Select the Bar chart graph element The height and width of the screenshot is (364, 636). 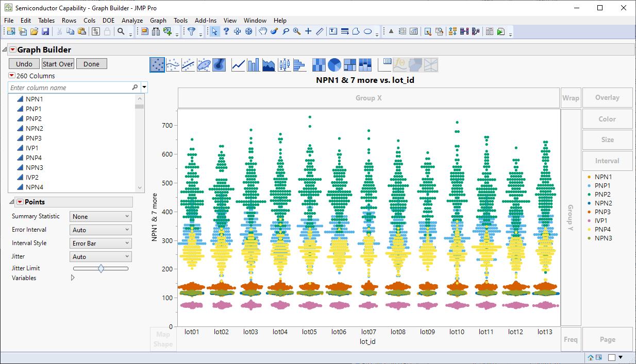click(x=254, y=65)
